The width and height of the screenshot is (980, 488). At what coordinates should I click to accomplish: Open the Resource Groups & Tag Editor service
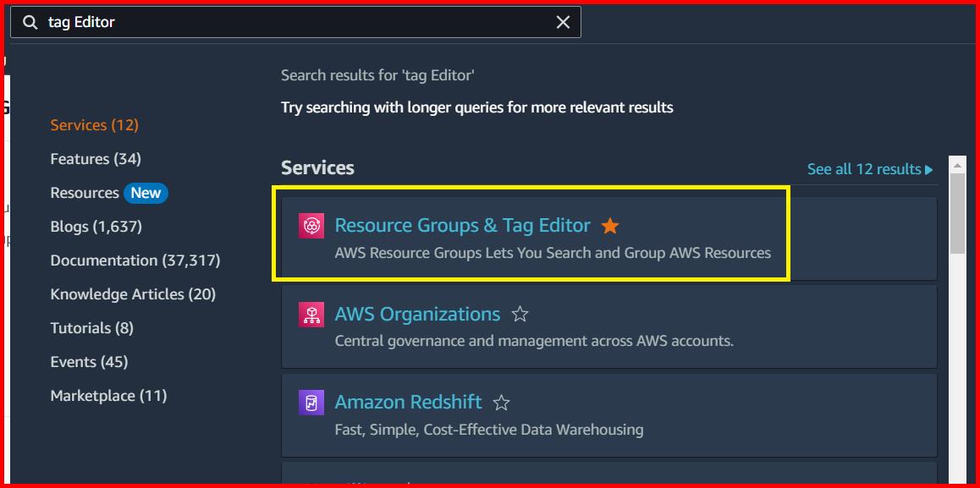pyautogui.click(x=462, y=225)
